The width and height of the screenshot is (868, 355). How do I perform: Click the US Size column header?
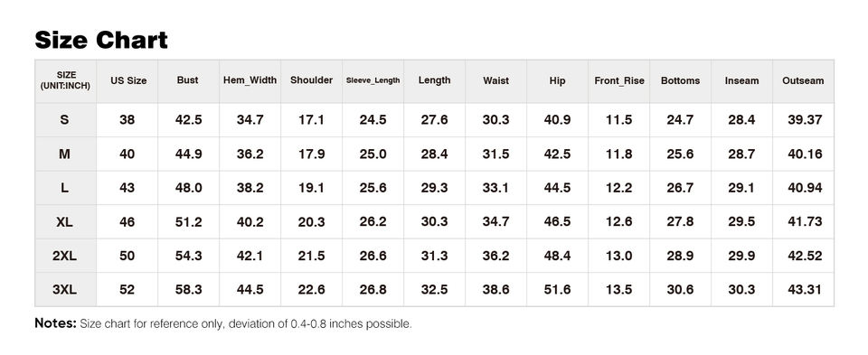[128, 80]
